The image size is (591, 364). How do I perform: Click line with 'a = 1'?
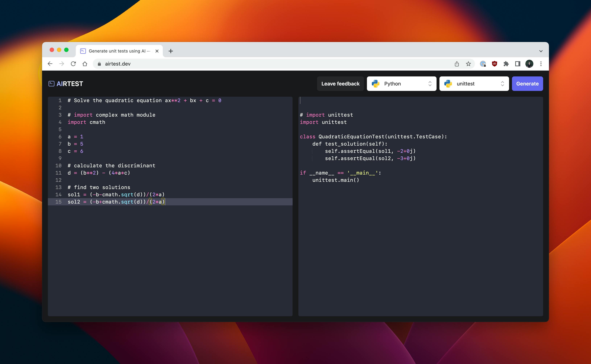[75, 137]
